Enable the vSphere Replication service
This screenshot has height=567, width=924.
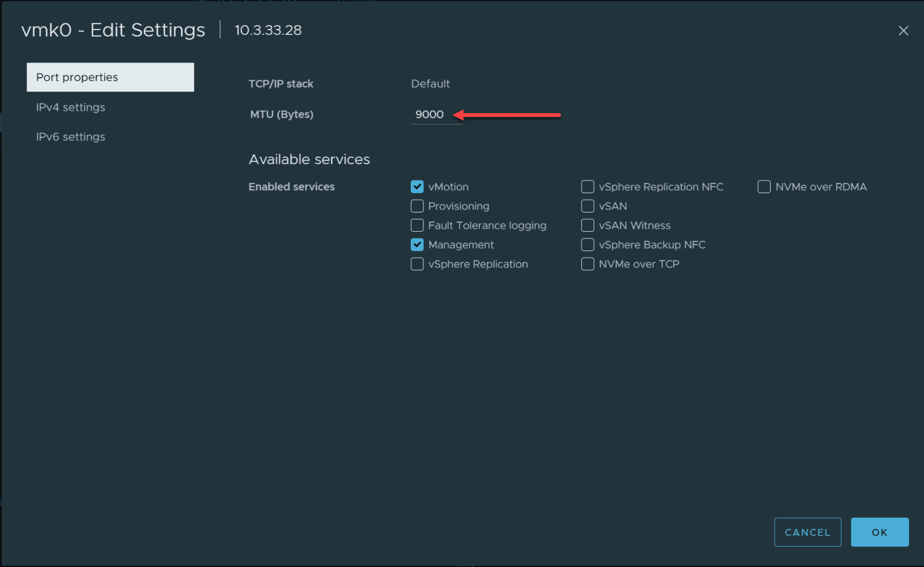[417, 264]
